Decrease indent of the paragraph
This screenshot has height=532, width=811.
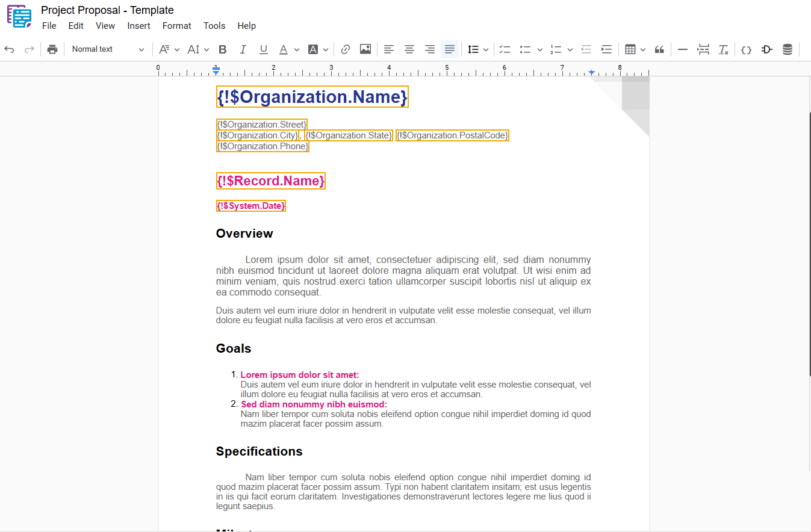tap(586, 49)
